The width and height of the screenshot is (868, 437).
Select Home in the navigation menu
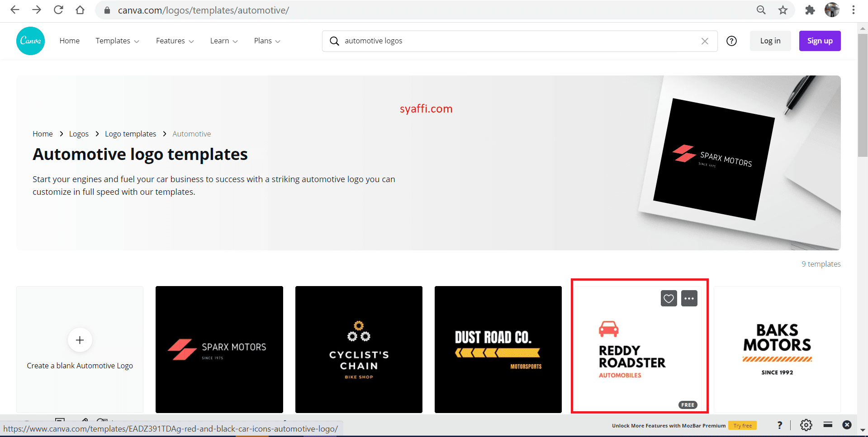(x=69, y=41)
